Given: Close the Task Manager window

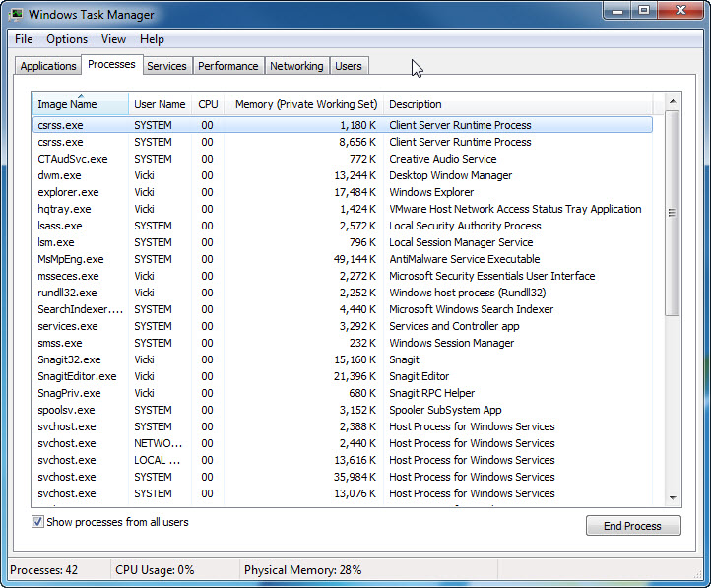Looking at the screenshot, I should click(680, 11).
